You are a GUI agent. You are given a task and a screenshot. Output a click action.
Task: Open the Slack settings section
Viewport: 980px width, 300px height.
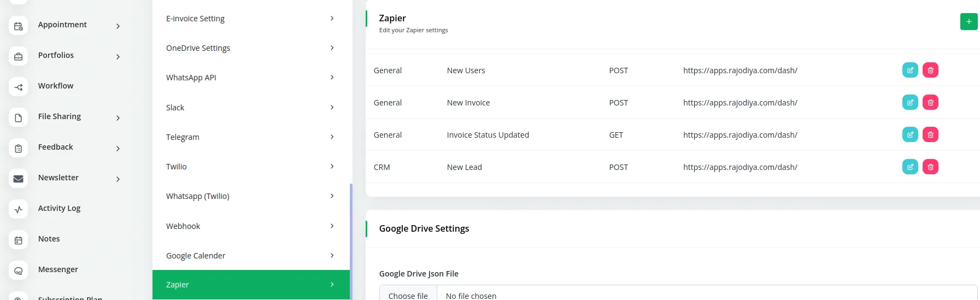point(250,108)
